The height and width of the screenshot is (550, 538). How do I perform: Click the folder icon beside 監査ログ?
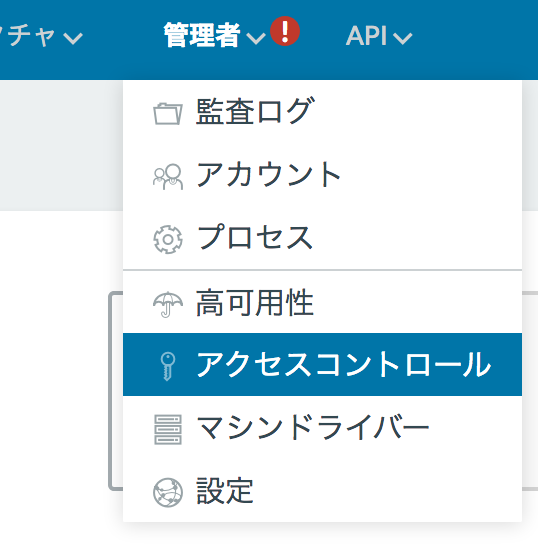[x=168, y=114]
